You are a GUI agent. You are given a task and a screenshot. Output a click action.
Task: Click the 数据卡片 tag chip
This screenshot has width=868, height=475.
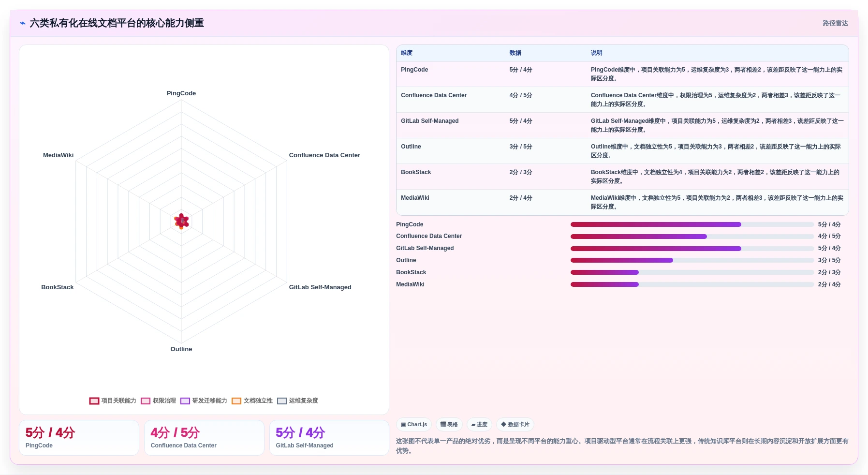pos(515,425)
